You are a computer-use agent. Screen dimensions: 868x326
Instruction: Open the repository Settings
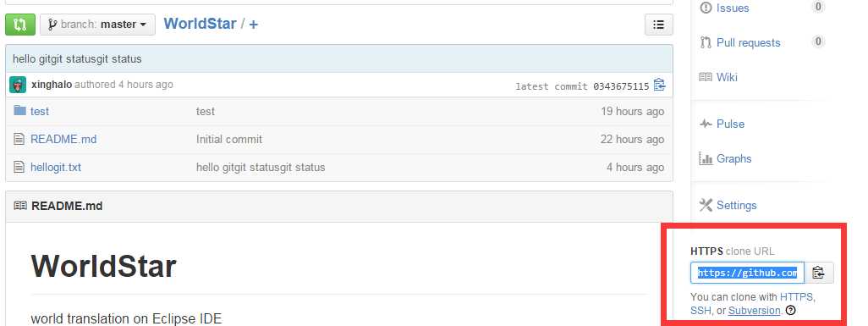[x=736, y=205]
